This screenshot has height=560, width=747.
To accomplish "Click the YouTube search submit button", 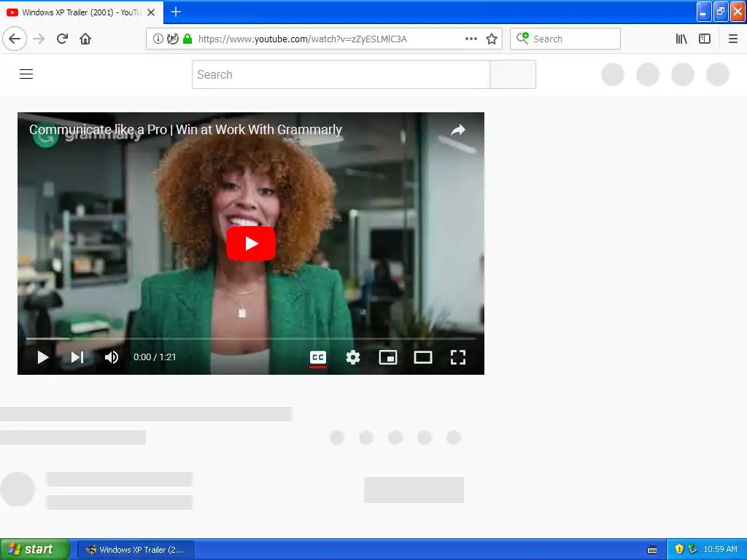I will [x=513, y=74].
